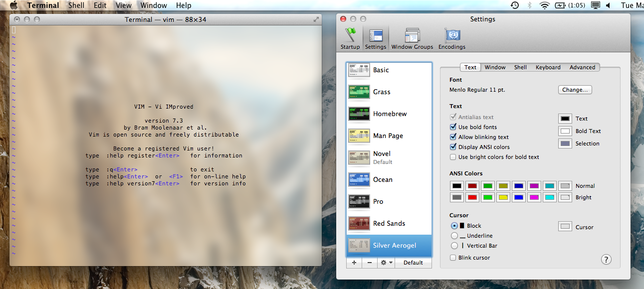Select the Homebrew profile

(389, 114)
